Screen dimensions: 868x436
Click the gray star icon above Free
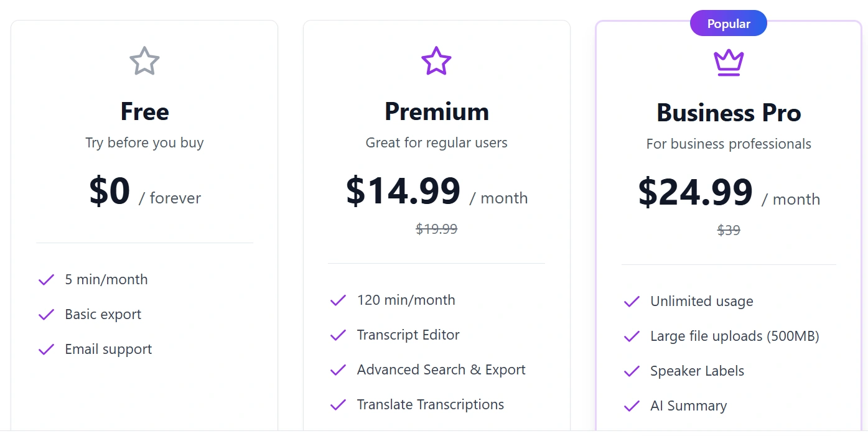coord(144,61)
